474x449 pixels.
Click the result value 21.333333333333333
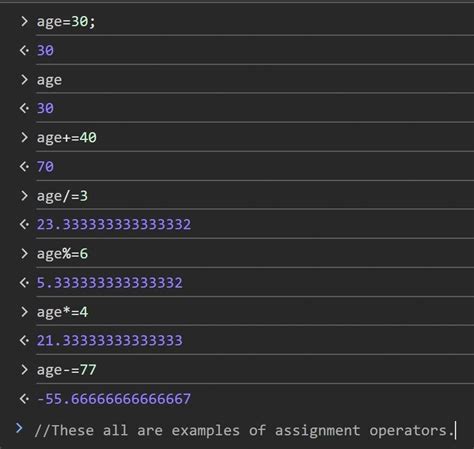coord(110,341)
